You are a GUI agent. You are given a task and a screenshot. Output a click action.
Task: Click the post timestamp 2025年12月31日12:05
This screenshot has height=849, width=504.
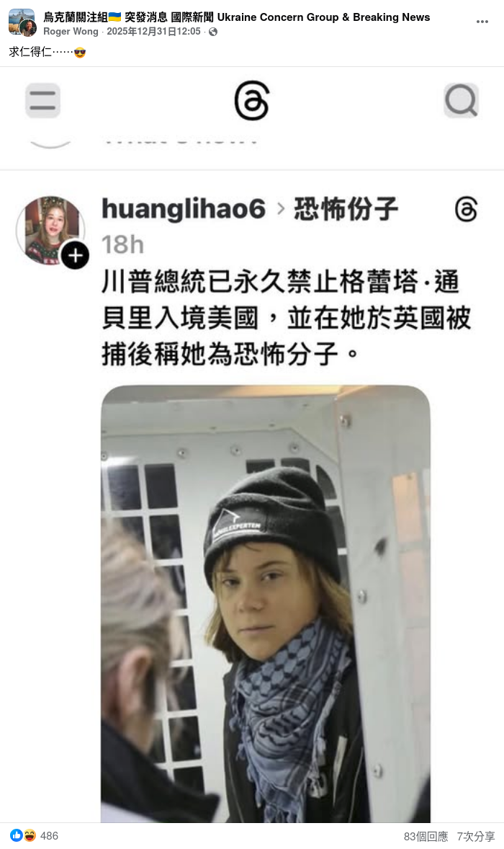(153, 32)
